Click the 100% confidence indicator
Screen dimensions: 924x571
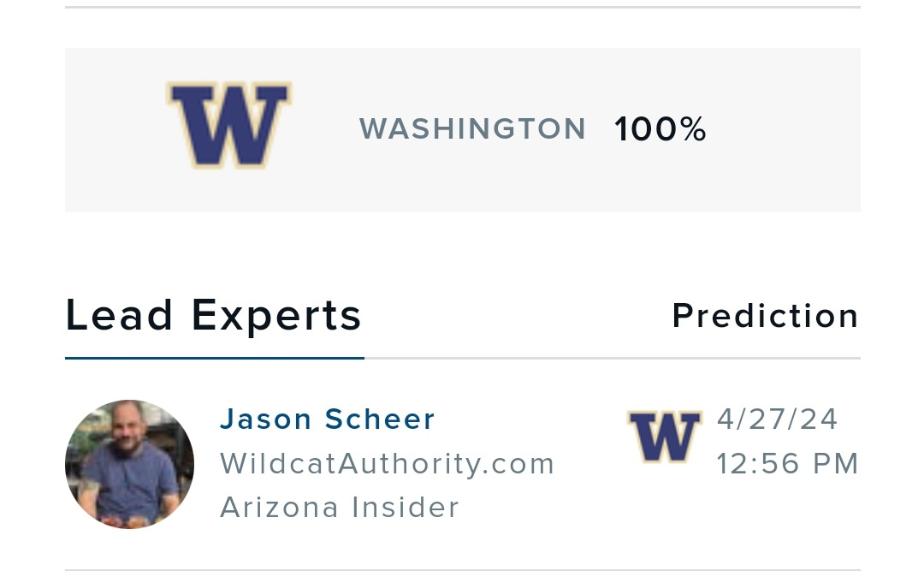[660, 128]
